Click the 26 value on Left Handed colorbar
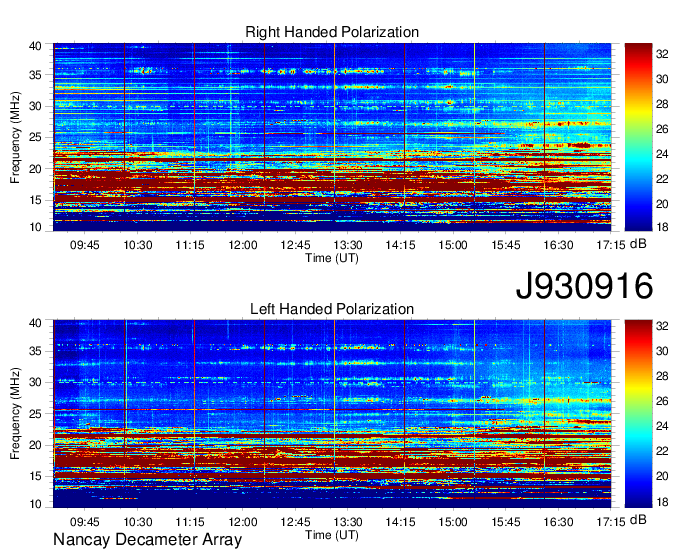 point(662,402)
